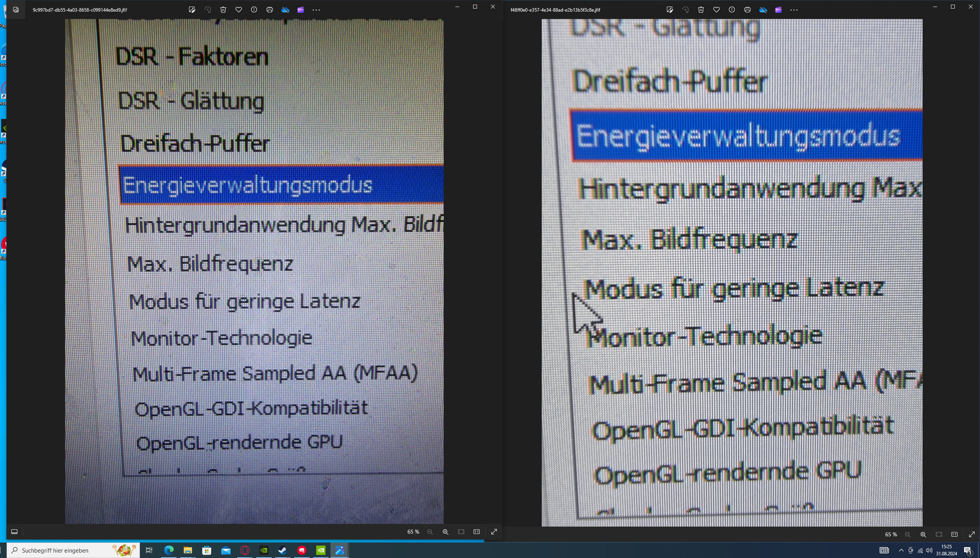Click edit image icon in left Photos window
The image size is (980, 558).
pos(192,10)
